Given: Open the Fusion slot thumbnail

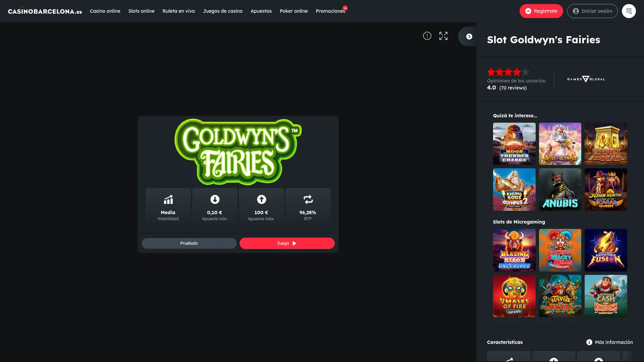Looking at the screenshot, I should click(606, 250).
